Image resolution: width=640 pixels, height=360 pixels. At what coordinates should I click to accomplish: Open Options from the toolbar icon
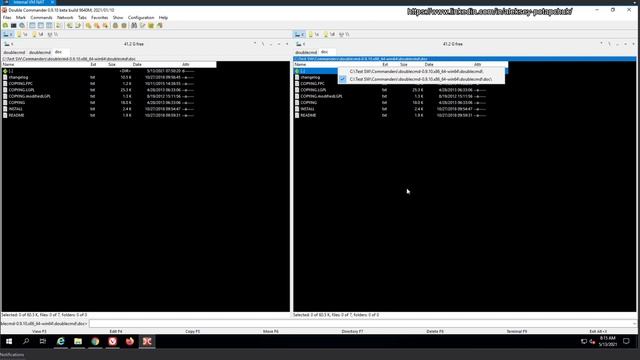[x=22, y=25]
